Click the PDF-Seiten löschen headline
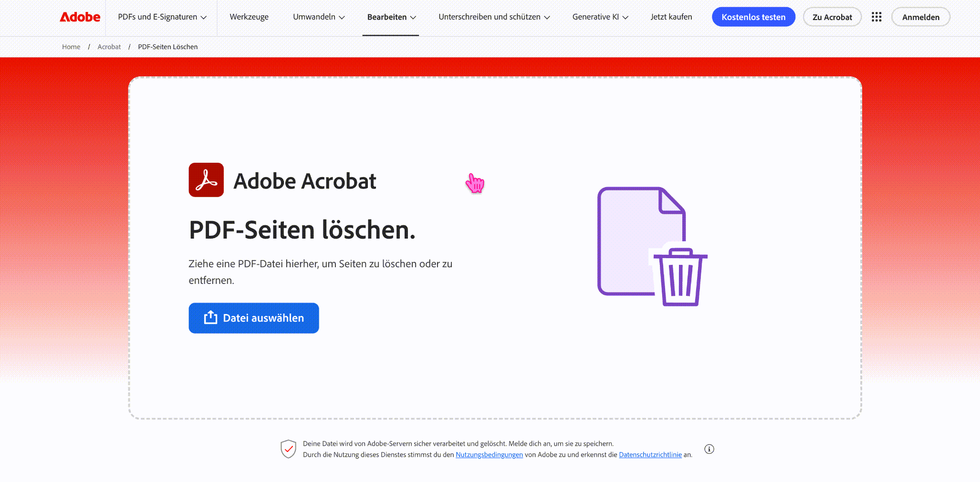980x482 pixels. [302, 230]
